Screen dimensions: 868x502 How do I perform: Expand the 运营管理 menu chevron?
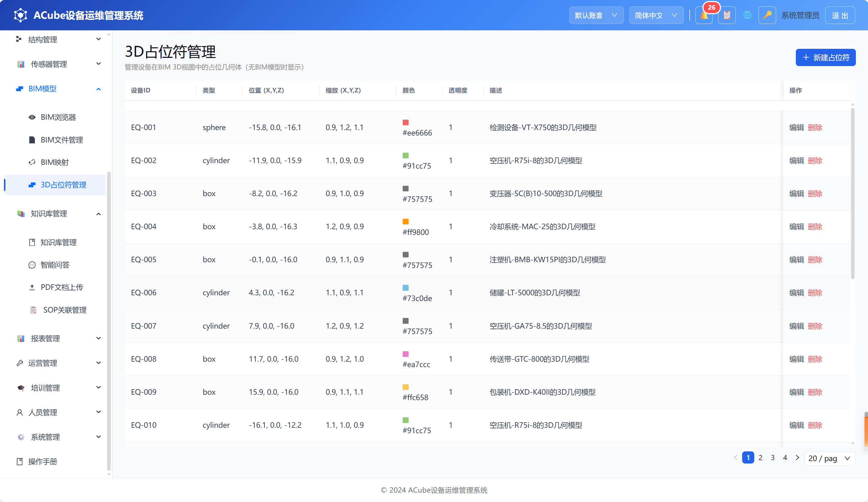[99, 363]
